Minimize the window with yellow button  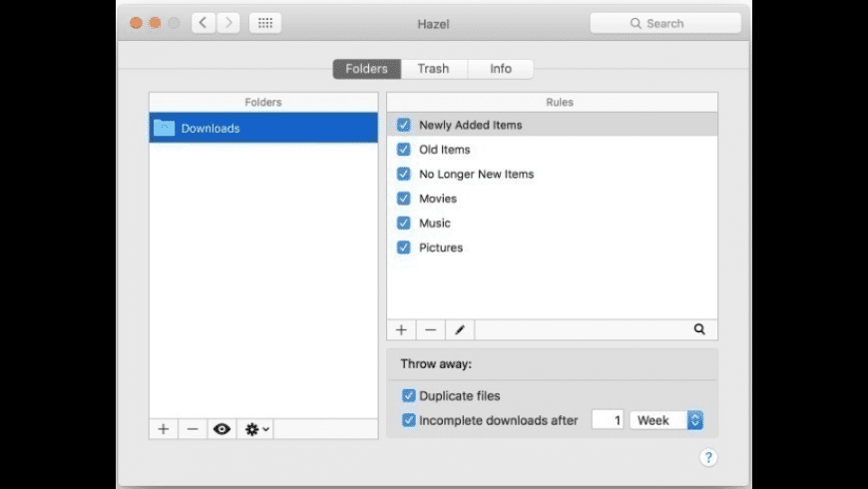coord(155,23)
